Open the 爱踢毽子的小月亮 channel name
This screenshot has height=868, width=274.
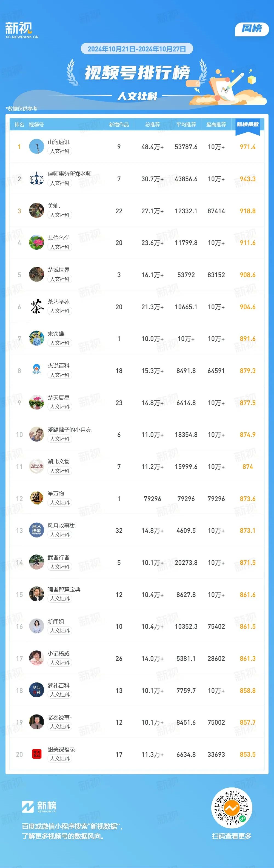click(x=69, y=430)
